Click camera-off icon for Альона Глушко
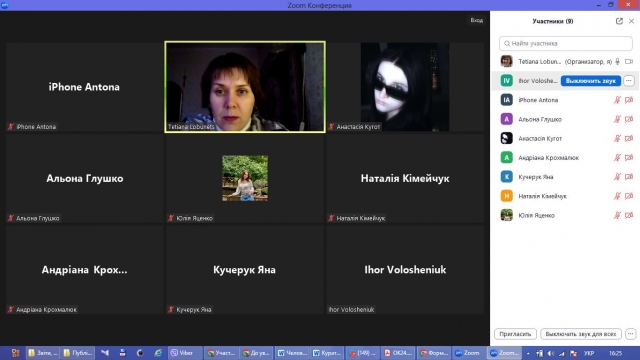Screen dimensions: 640x360 click(629, 119)
